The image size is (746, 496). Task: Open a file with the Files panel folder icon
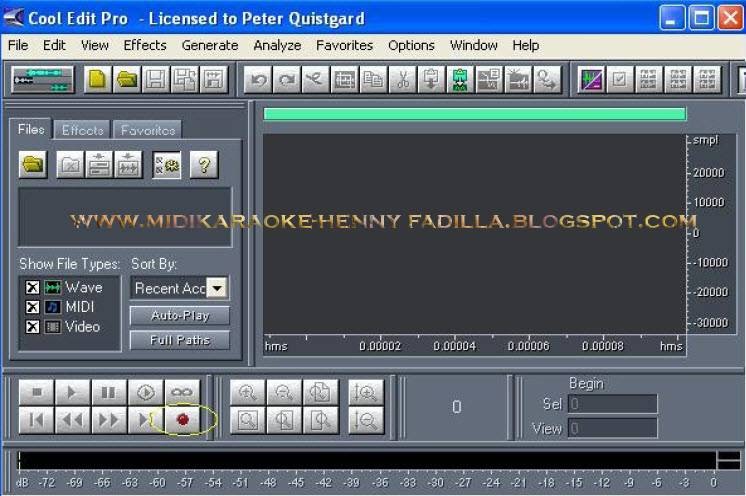pyautogui.click(x=33, y=165)
